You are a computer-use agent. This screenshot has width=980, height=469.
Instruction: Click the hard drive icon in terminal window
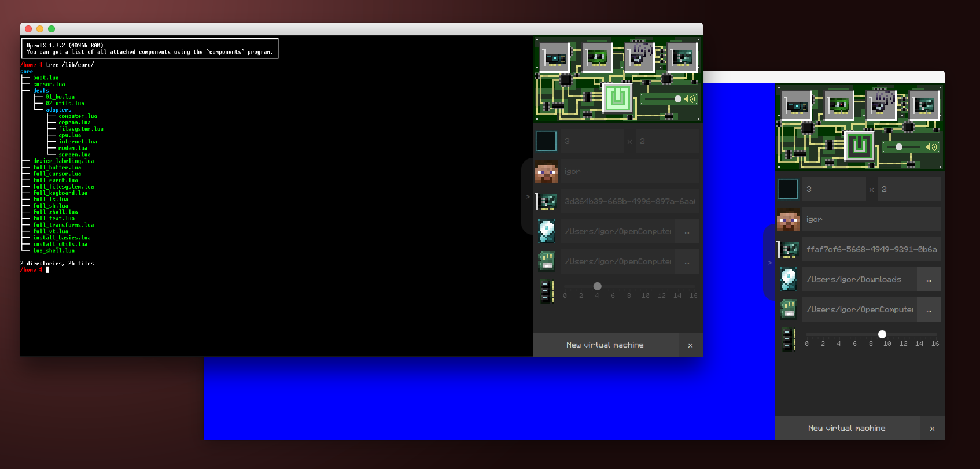(546, 231)
